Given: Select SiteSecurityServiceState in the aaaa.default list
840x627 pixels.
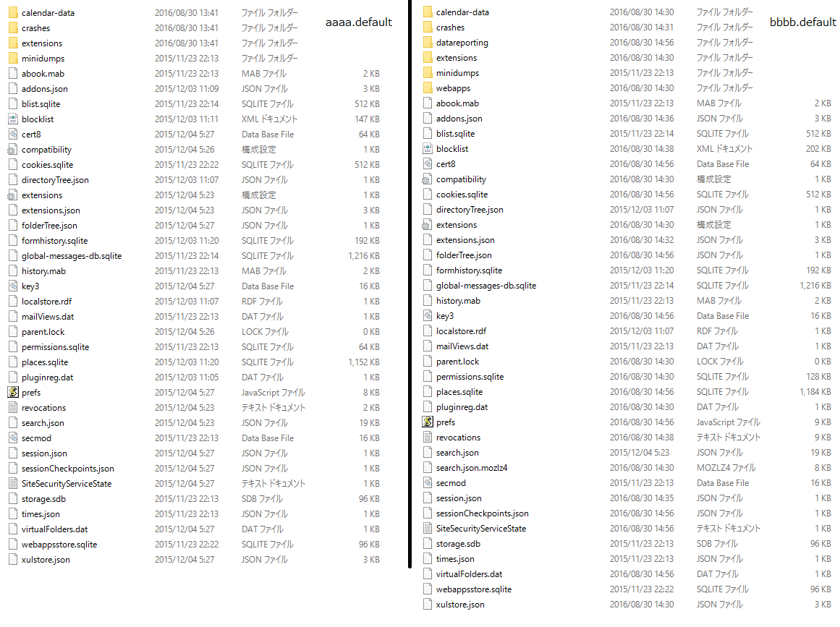Looking at the screenshot, I should [x=67, y=484].
